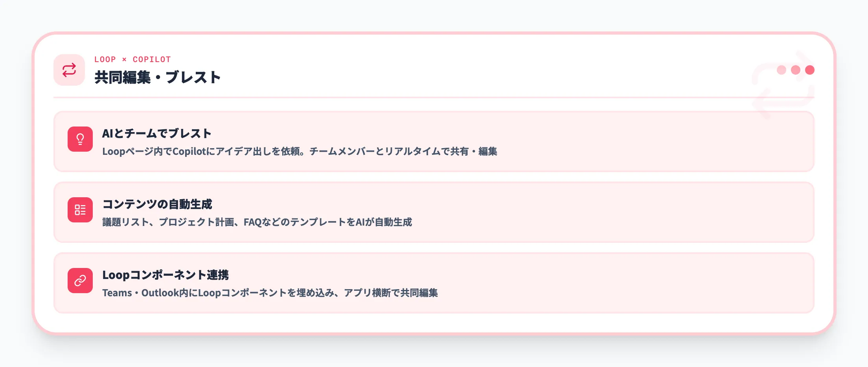868x367 pixels.
Task: Click the darkest pink dot at right
Action: coord(810,70)
